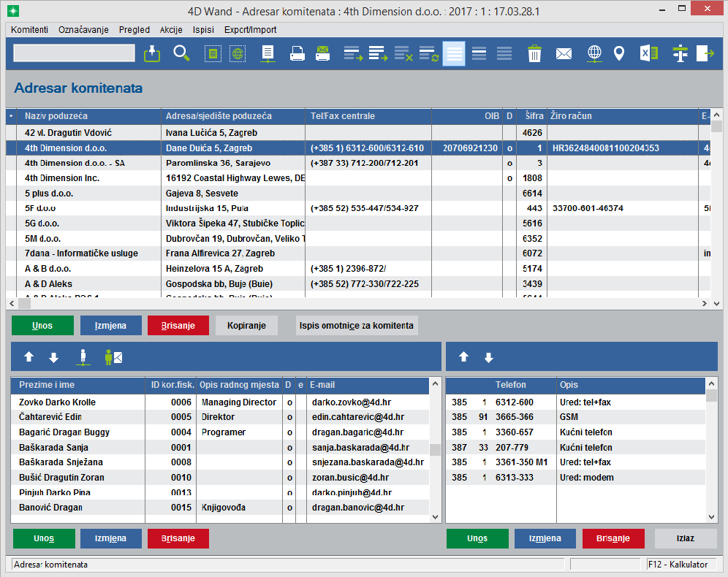Click the white list with green arrow icon
The image size is (728, 577).
pos(379,53)
